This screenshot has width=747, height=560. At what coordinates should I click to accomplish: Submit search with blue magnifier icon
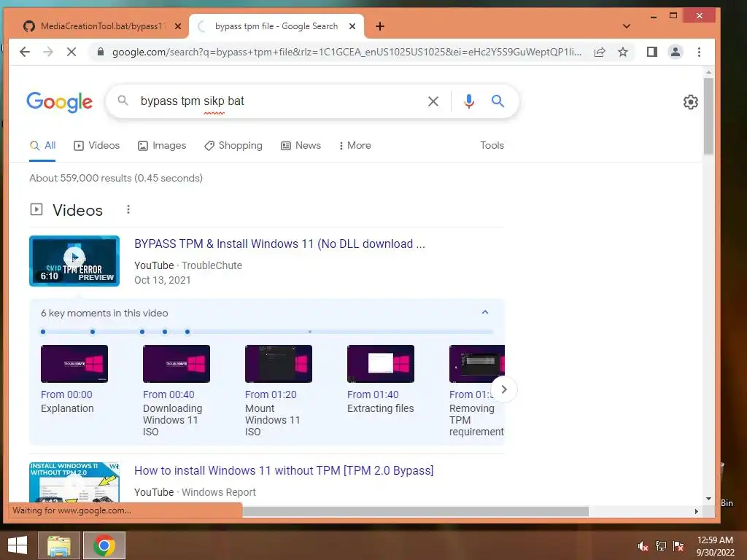498,101
